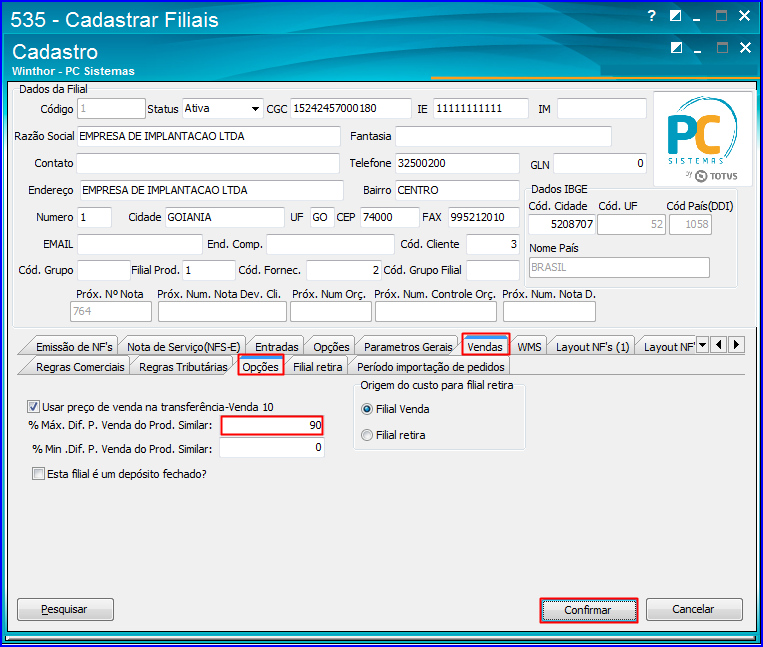Open the Nota de Serviço(NFS-E) tab
The image size is (763, 647).
tap(183, 347)
